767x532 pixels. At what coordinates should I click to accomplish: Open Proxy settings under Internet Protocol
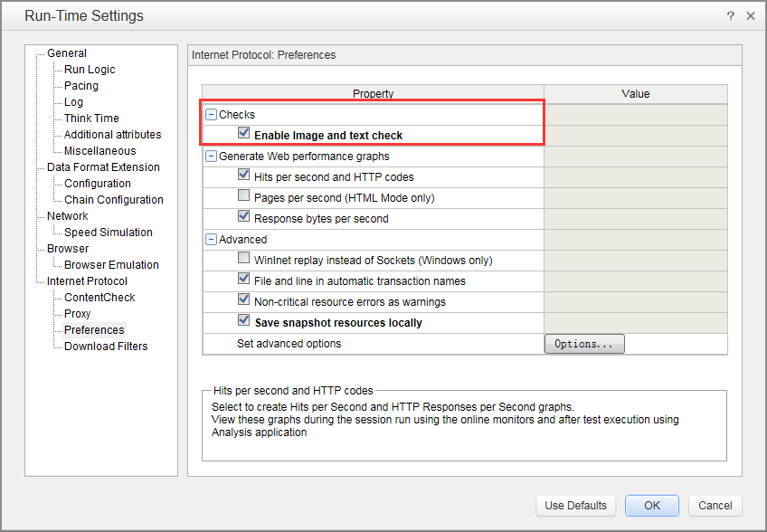tap(78, 314)
